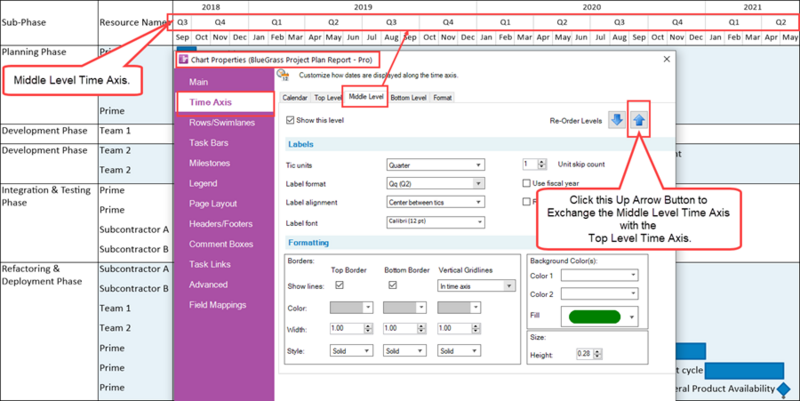Adjust the Size Height stepper
The height and width of the screenshot is (401, 800).
(x=597, y=354)
